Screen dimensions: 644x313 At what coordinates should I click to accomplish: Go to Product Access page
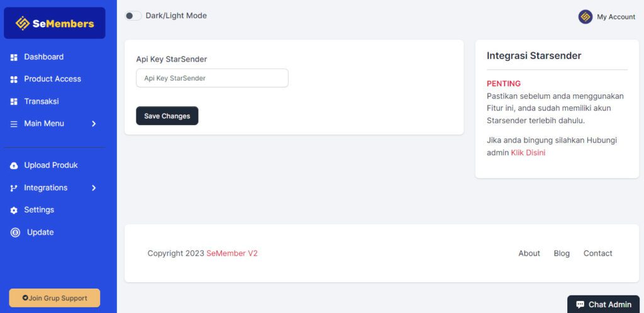click(52, 79)
